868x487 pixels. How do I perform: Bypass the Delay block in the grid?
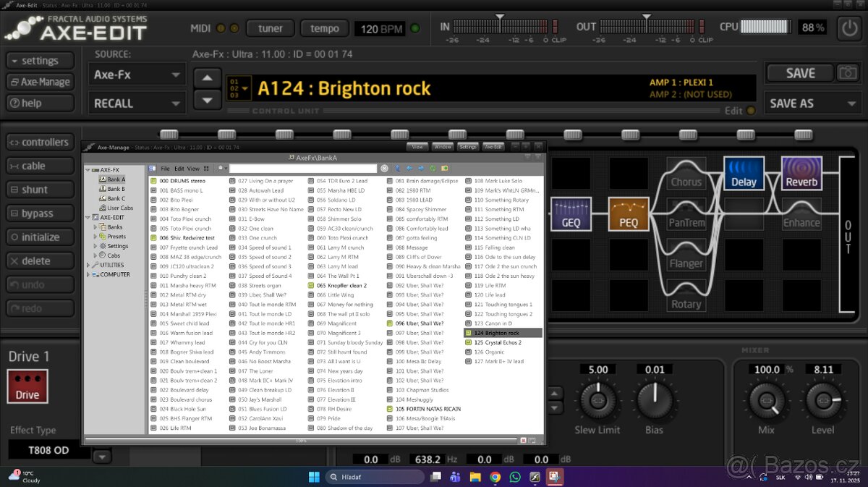[x=744, y=174]
